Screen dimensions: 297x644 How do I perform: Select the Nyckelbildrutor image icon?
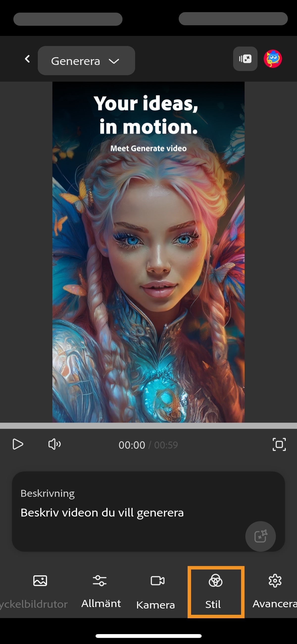[40, 581]
